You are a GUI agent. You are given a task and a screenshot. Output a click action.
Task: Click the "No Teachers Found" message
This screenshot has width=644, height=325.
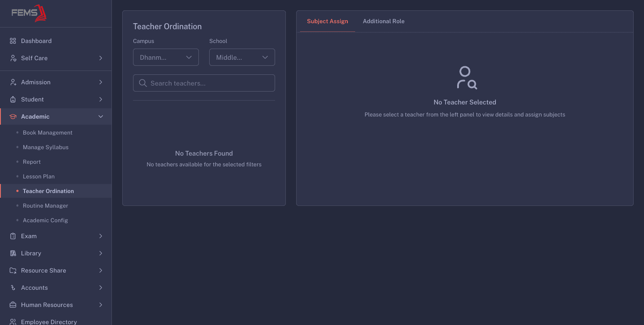pos(204,153)
